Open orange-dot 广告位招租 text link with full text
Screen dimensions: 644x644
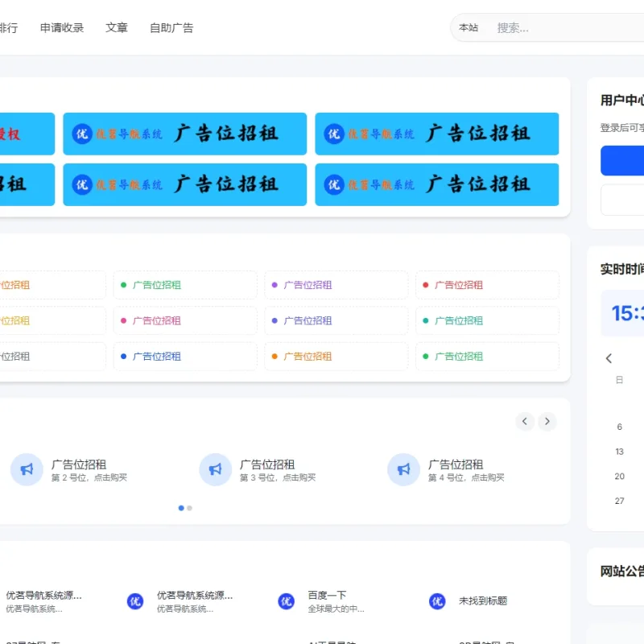(x=308, y=356)
